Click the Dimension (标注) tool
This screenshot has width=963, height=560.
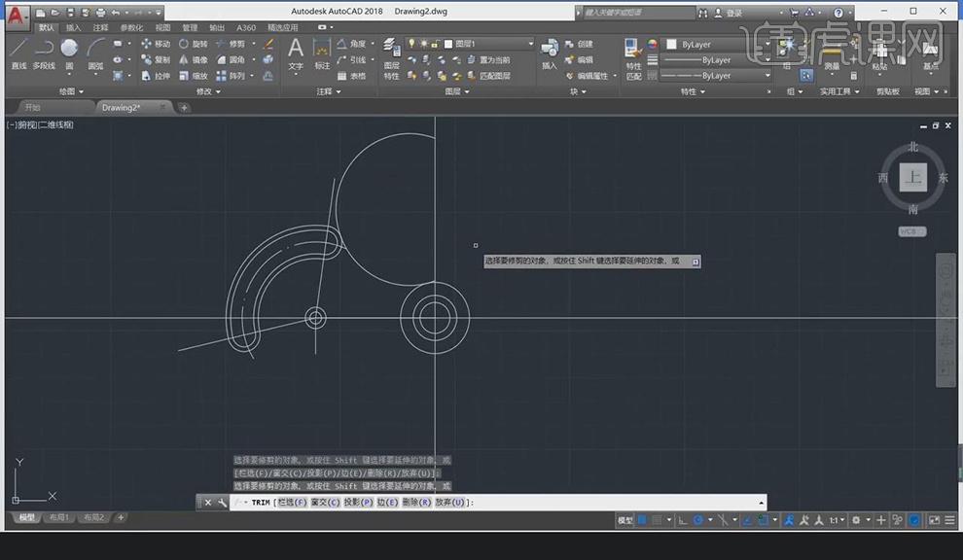click(x=322, y=53)
